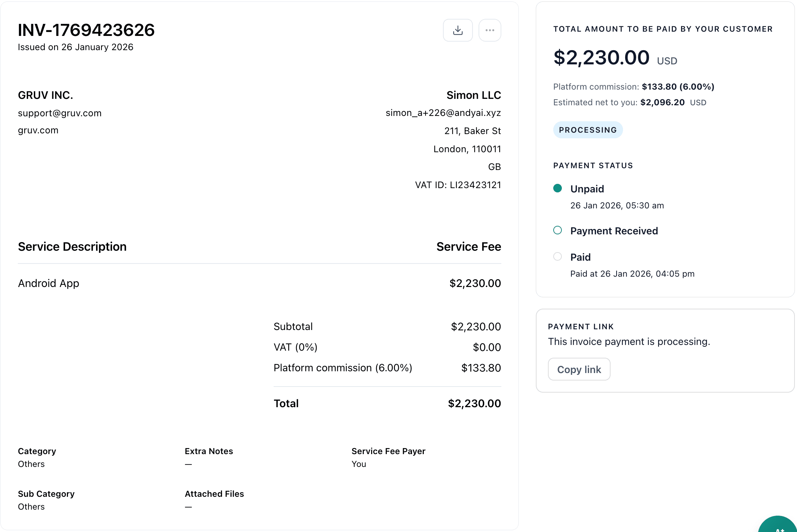This screenshot has height=532, width=797.
Task: Click the 'VAT ID: LI23423121' text
Action: pos(458,185)
